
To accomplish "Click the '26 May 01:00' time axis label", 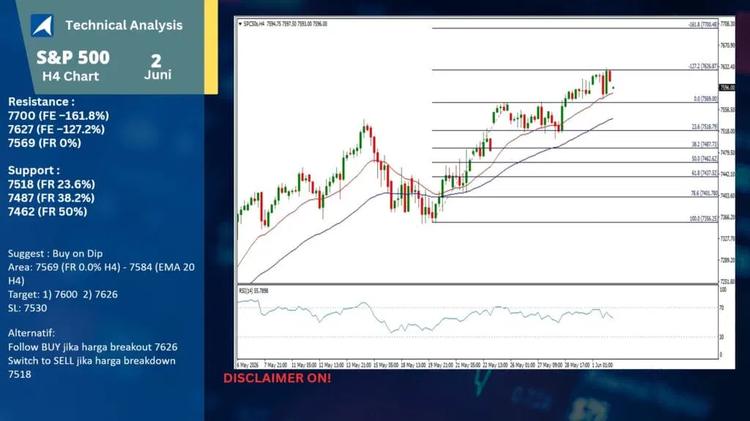I will [x=522, y=365].
